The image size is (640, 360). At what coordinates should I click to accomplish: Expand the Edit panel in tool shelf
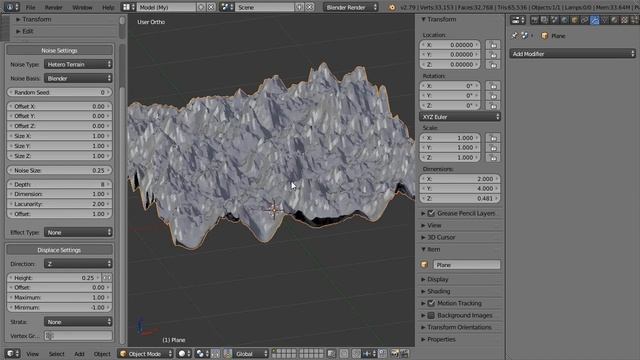coord(27,31)
